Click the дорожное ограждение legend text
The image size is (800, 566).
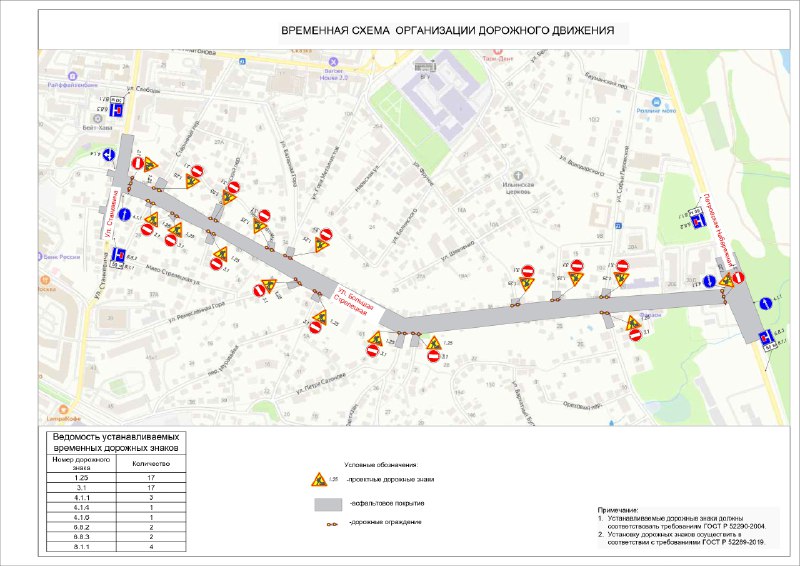point(385,523)
